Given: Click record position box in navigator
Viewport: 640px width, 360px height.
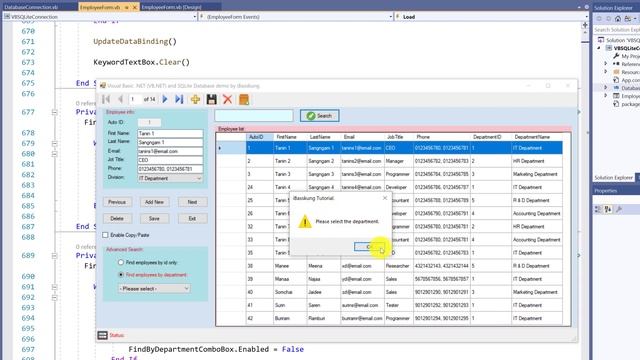Looking at the screenshot, I should click(x=136, y=99).
